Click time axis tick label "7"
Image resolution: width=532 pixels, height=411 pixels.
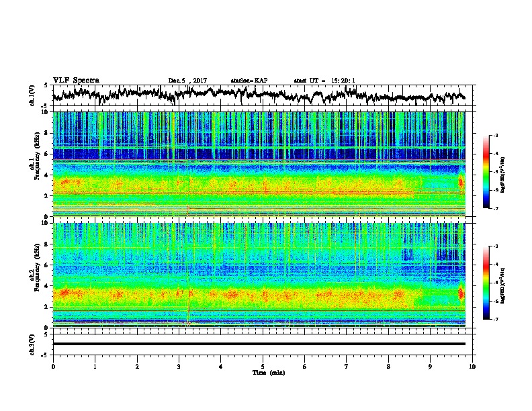point(347,367)
